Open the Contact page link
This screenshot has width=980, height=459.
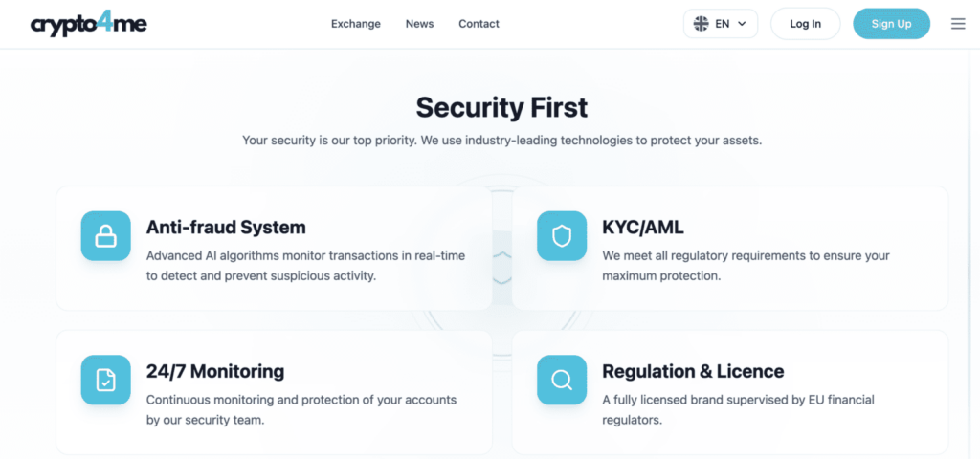coord(479,24)
